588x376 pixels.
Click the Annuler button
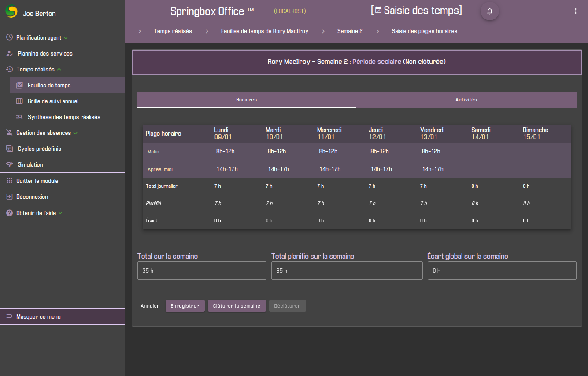[150, 306]
